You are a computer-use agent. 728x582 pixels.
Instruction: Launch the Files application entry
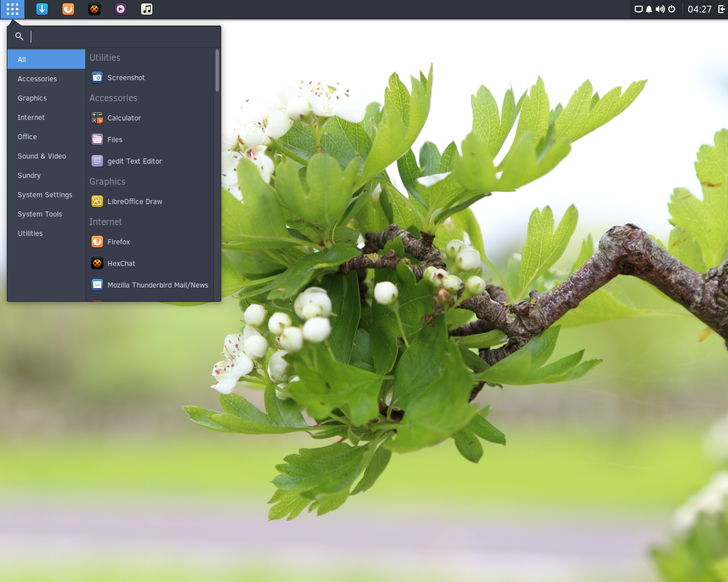tap(150, 140)
